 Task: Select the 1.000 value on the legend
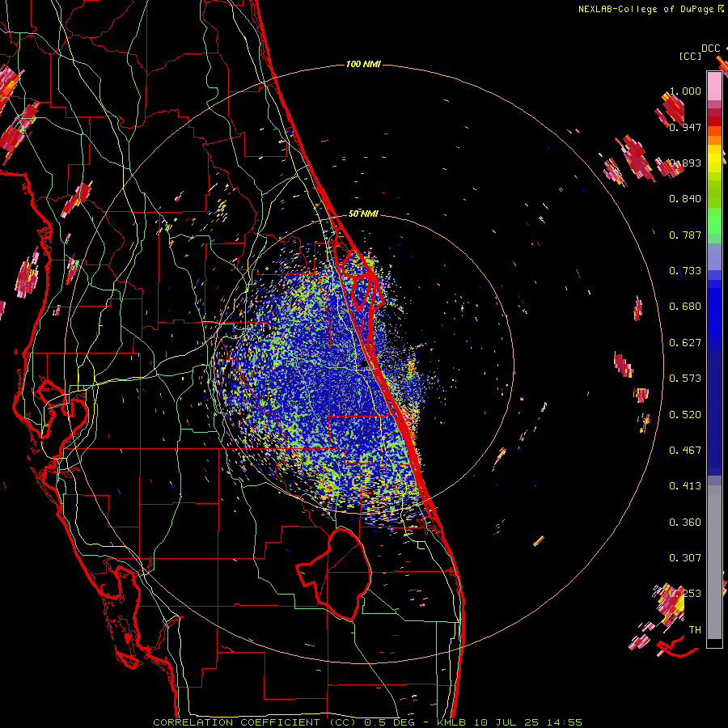tap(685, 91)
